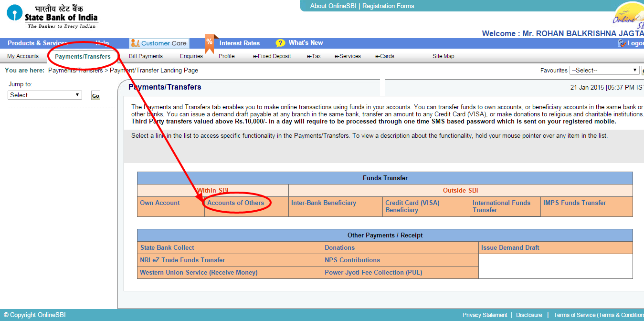Viewport: 644px width, 328px height.
Task: Click the Logout lock icon
Action: click(621, 43)
